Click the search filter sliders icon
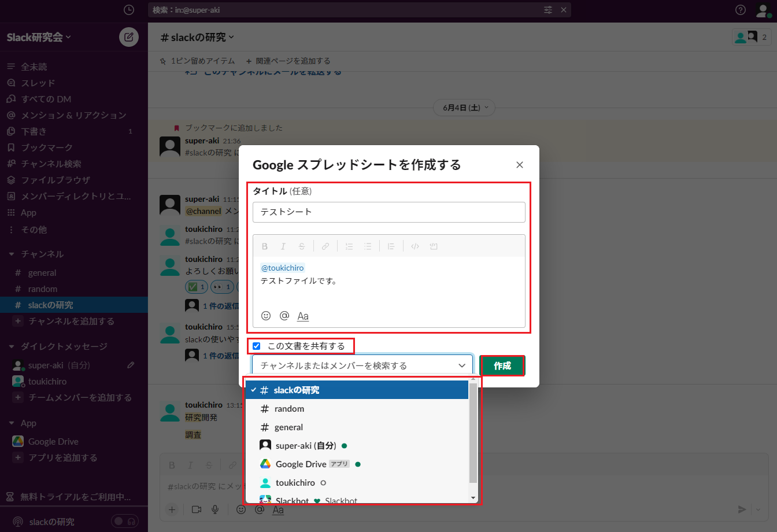Screen dimensions: 777x532 click(x=548, y=10)
